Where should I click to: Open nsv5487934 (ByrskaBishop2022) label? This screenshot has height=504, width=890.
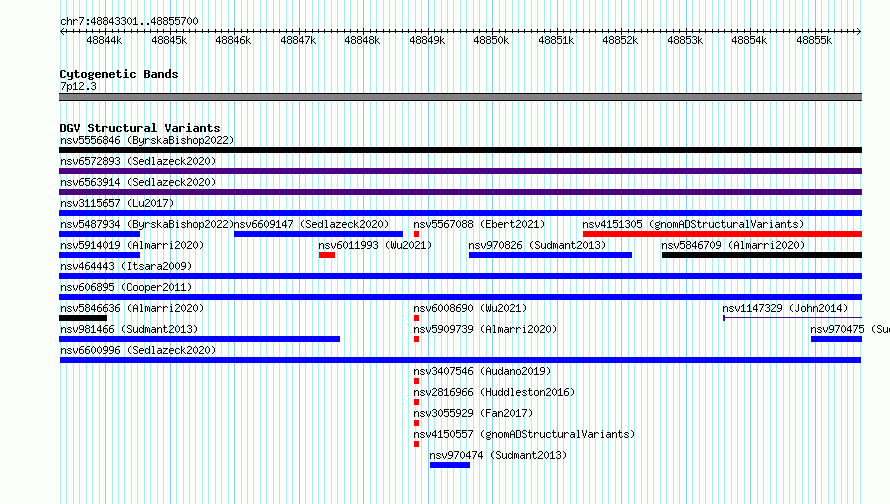pos(147,224)
